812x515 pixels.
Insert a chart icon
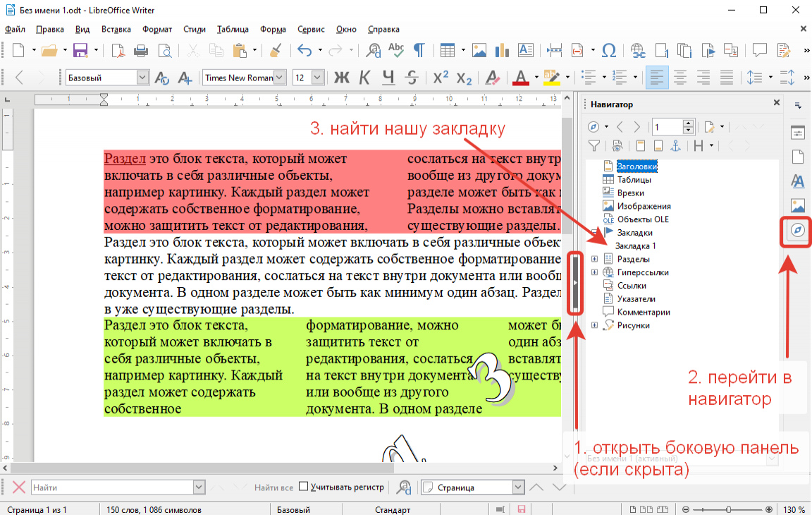pos(502,50)
